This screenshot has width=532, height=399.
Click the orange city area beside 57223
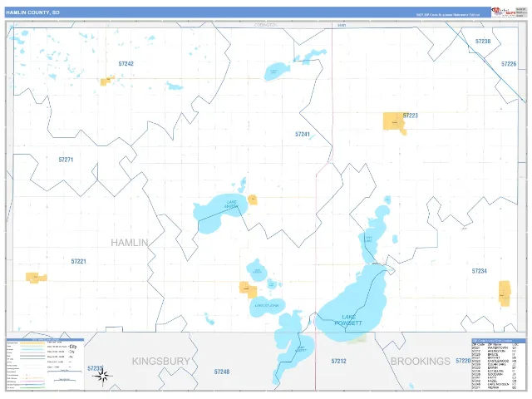(394, 122)
